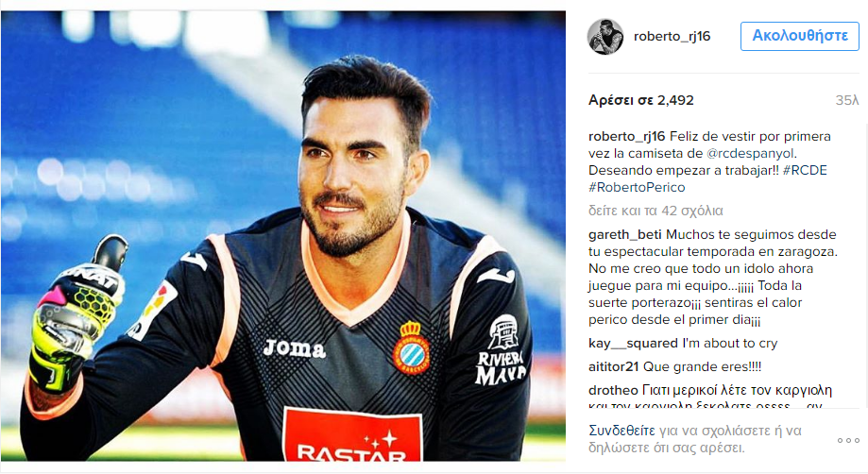Image resolution: width=868 pixels, height=474 pixels.
Task: Open the #RobertoPerico hashtag
Action: pos(637,188)
